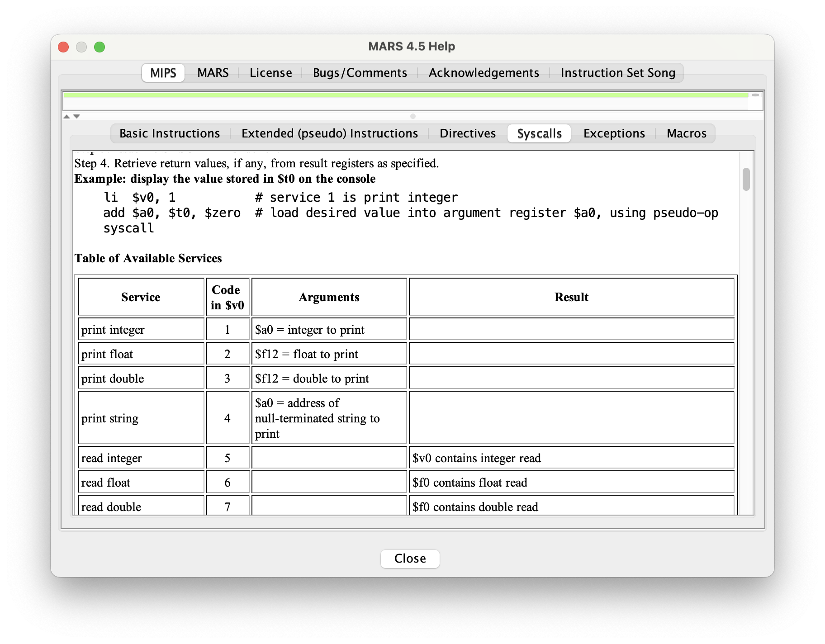Click the split pane collapse-up arrow
This screenshot has width=825, height=644.
66,116
